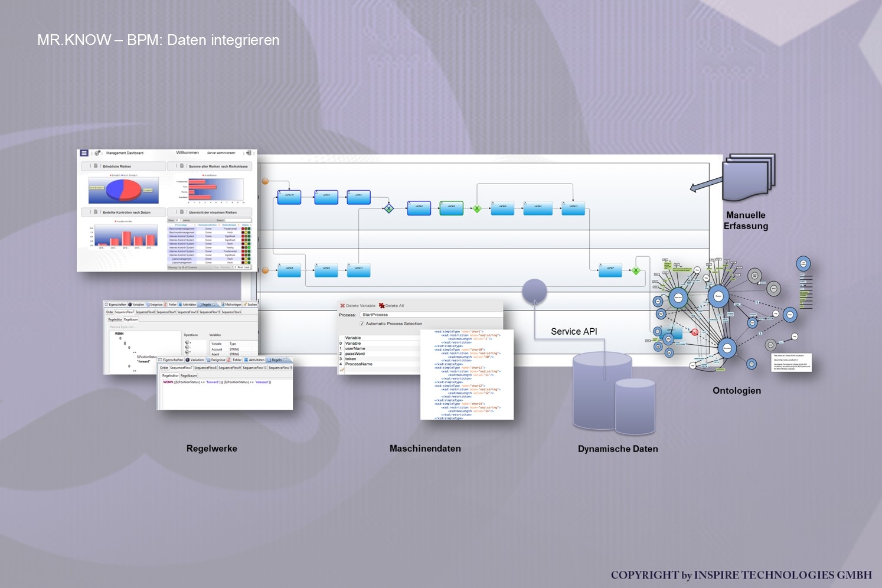
Task: Click document icon in Erstellte Kontrollen nach Datum header
Action: coord(96,212)
